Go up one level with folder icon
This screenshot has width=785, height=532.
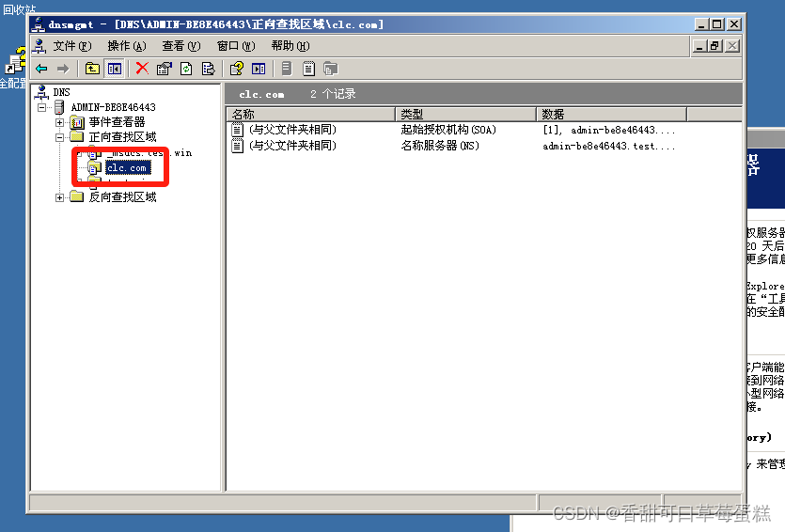point(92,69)
